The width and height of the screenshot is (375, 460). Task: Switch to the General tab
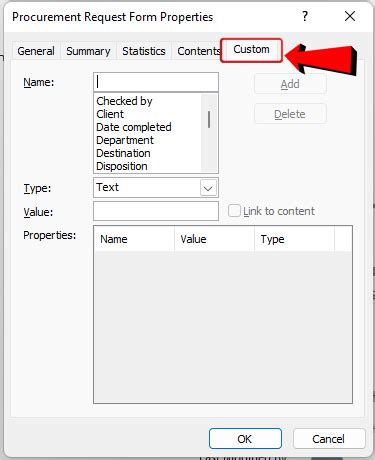pyautogui.click(x=36, y=51)
